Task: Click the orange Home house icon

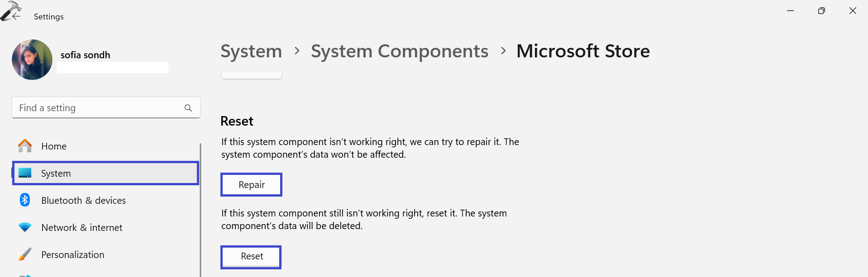Action: click(x=25, y=146)
